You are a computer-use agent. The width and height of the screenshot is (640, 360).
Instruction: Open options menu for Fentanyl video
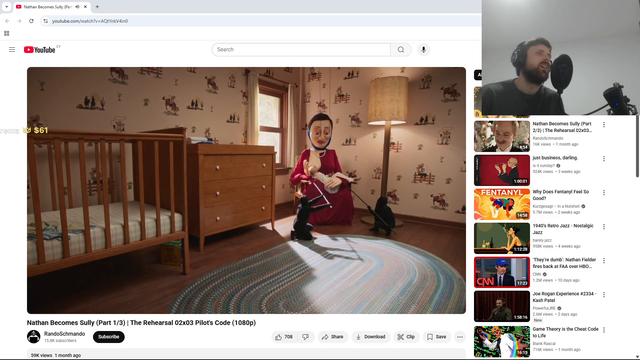pos(604,192)
